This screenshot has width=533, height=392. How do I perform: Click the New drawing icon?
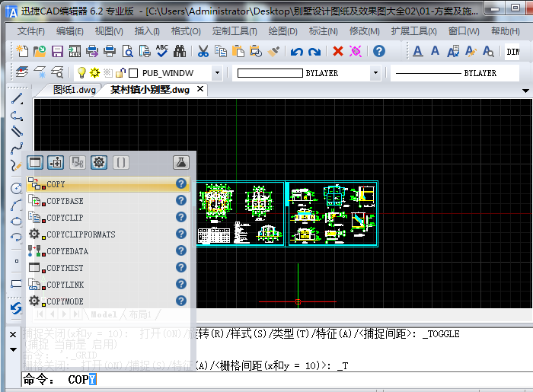click(22, 51)
